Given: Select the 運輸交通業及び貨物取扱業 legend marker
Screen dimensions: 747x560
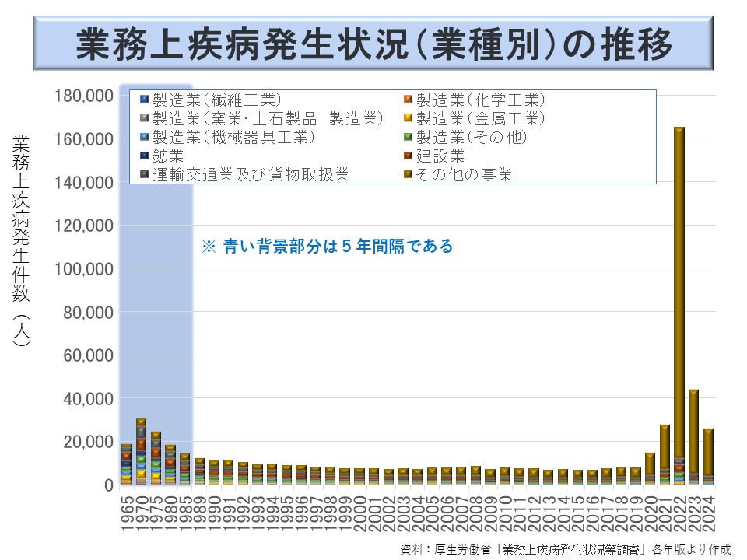Looking at the screenshot, I should [x=142, y=174].
